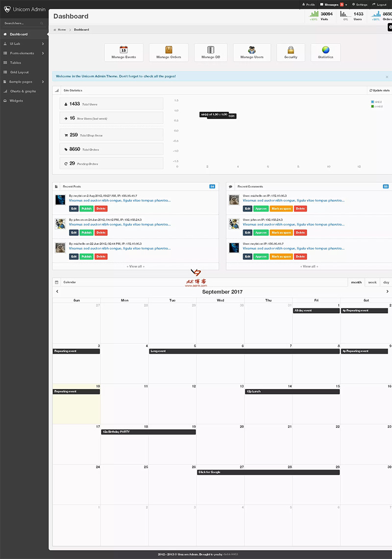
Task: Open the Long event on calendar
Action: (x=245, y=351)
